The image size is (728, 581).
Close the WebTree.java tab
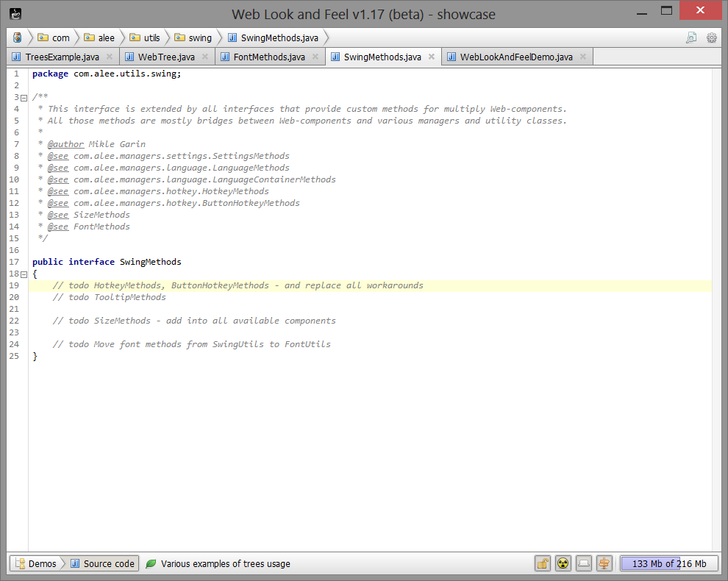coord(204,57)
